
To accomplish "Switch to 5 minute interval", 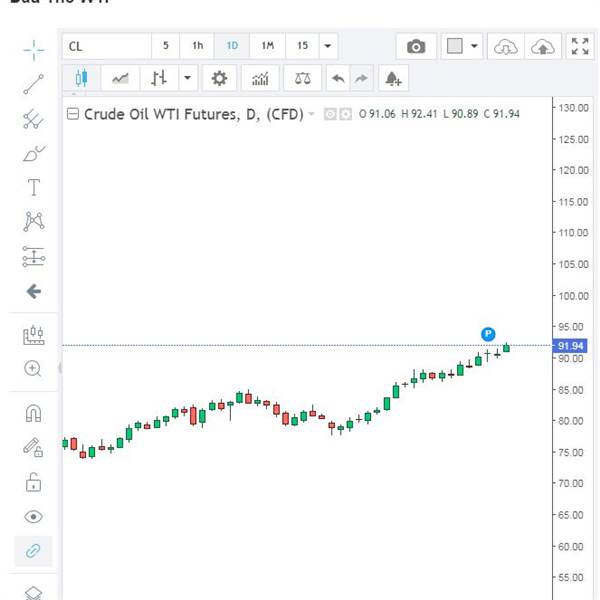I will point(165,46).
